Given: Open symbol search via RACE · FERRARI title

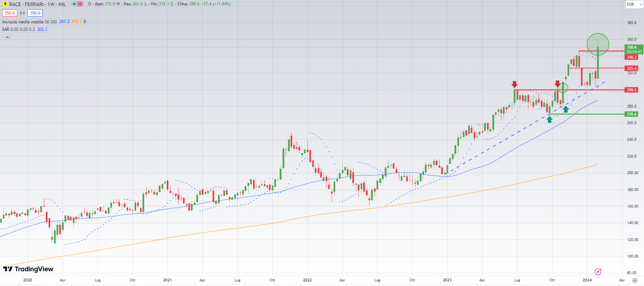Looking at the screenshot, I should [x=37, y=4].
